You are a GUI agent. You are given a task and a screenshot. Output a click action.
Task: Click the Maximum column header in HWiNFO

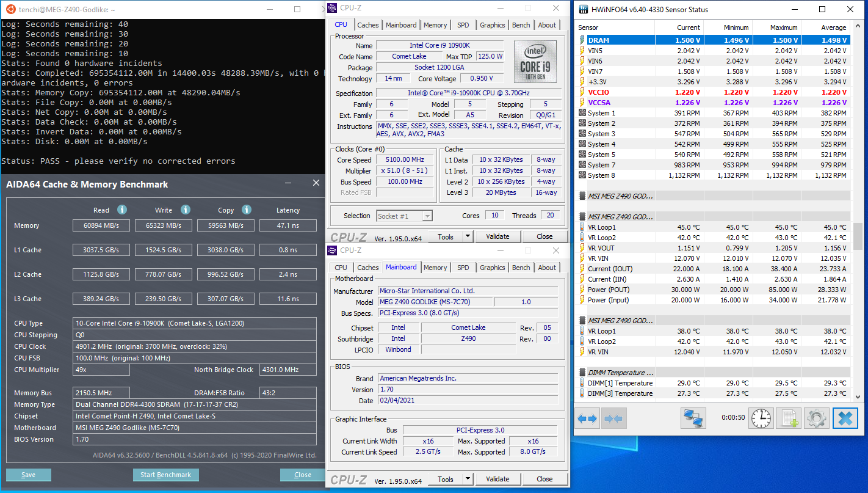[x=776, y=27]
